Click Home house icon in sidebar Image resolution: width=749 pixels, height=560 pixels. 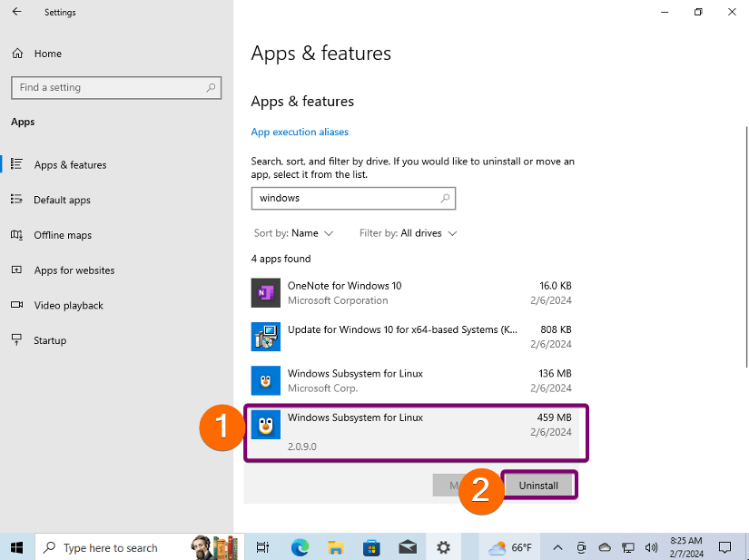pos(17,53)
